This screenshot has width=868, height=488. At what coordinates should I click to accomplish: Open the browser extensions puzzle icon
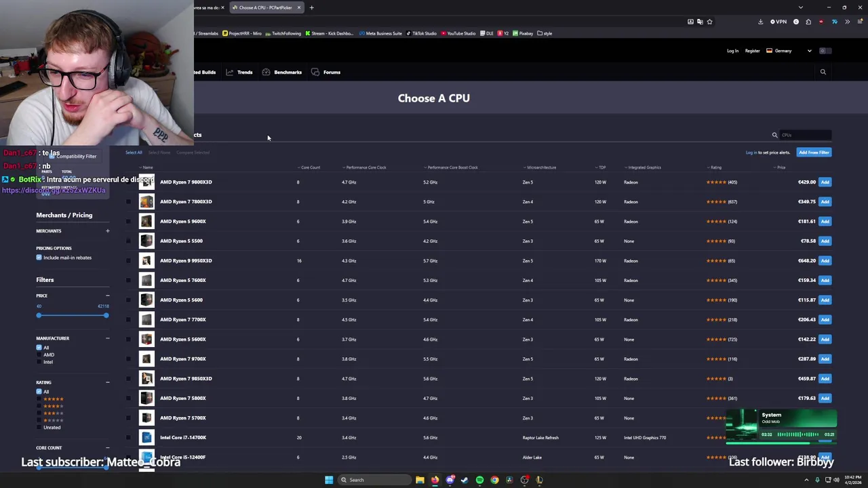pos(808,22)
